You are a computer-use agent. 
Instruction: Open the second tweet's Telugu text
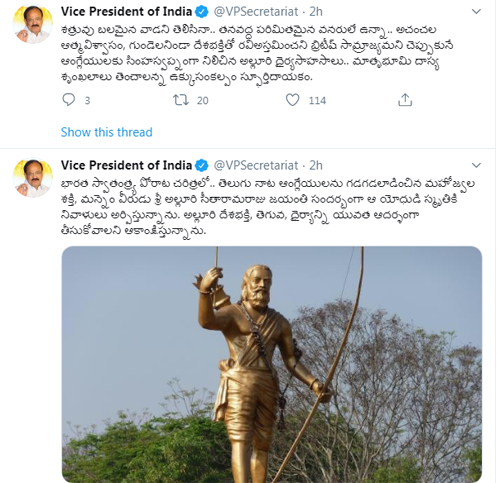tap(268, 207)
